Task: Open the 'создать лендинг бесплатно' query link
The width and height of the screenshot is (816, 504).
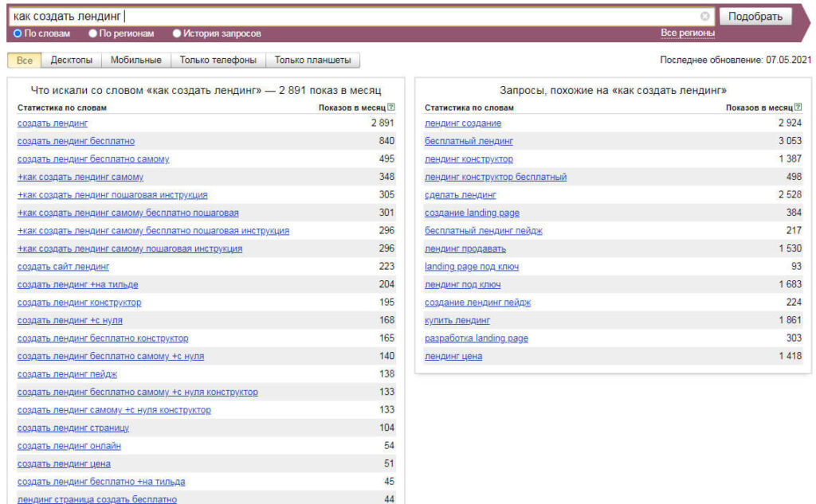Action: [x=76, y=141]
